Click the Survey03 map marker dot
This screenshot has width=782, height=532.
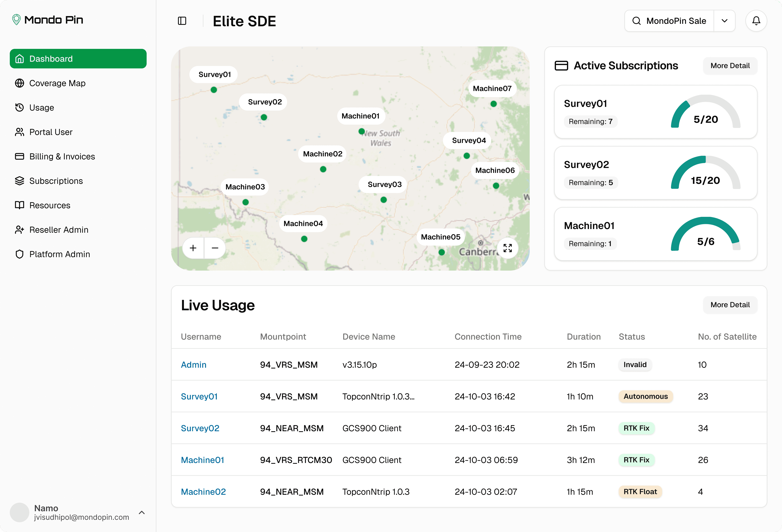(383, 200)
